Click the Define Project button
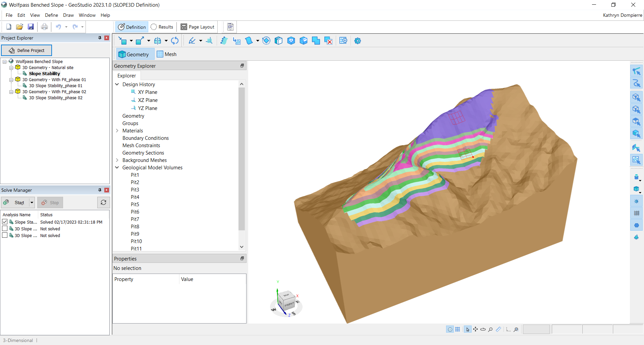 coord(26,50)
